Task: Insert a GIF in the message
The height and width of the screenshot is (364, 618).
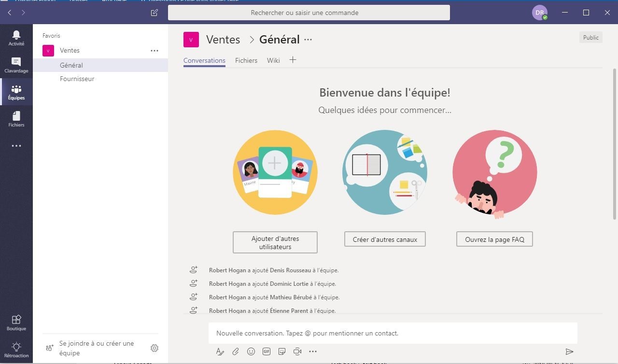Action: click(x=267, y=351)
